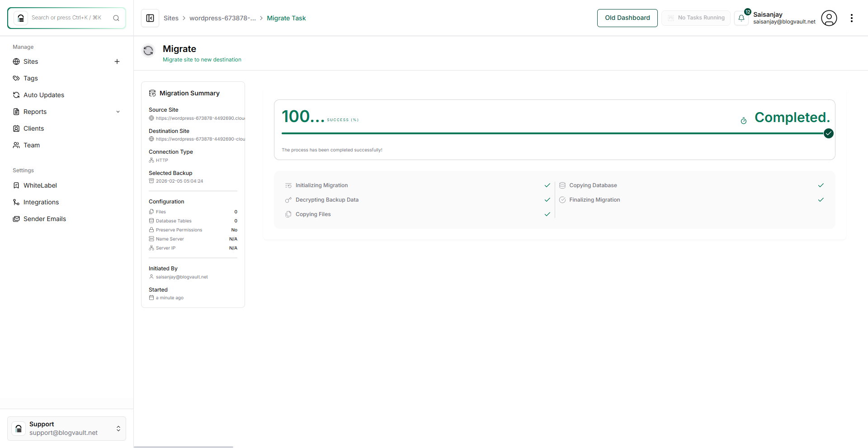The width and height of the screenshot is (868, 448).
Task: Open the three-dot overflow menu top right
Action: 852,18
